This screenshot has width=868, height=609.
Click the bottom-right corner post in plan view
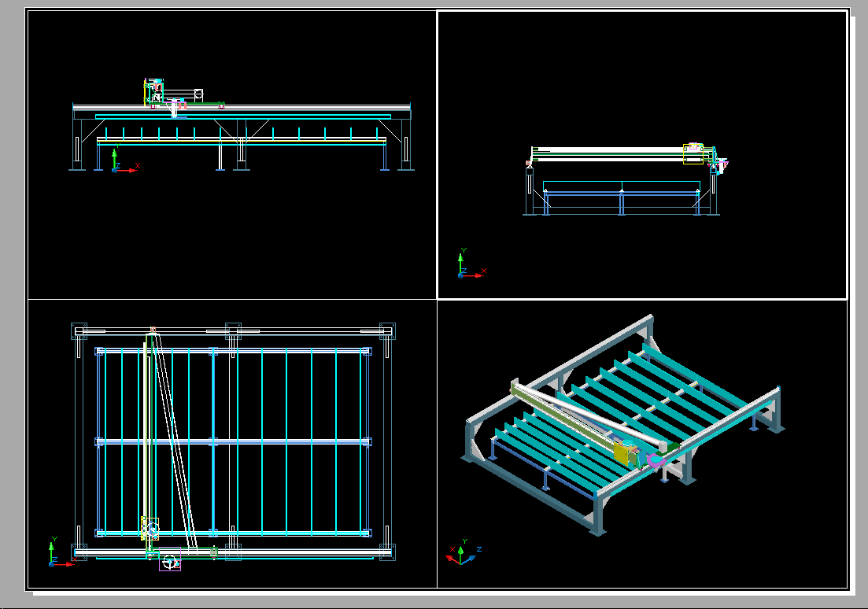(386, 552)
